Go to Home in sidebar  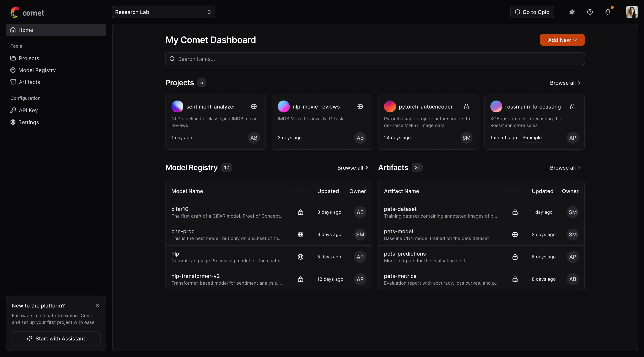pos(56,30)
